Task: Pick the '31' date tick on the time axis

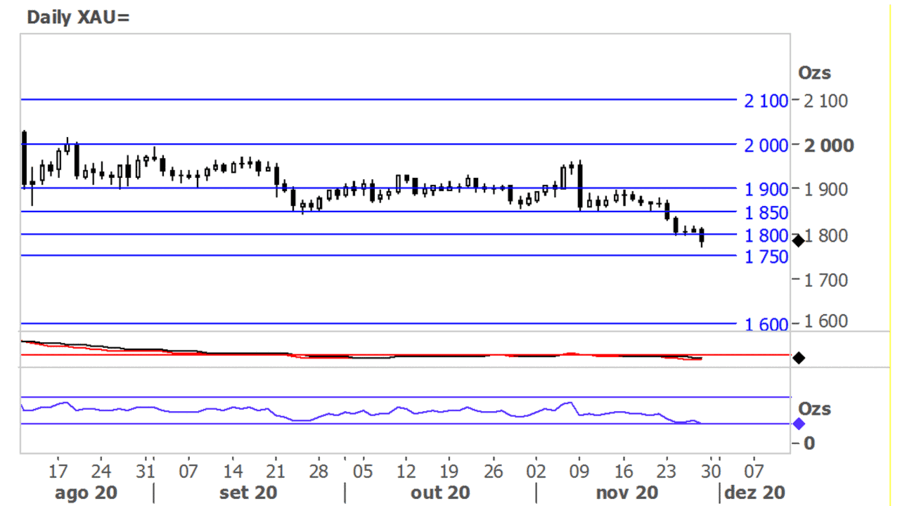Action: pos(145,472)
